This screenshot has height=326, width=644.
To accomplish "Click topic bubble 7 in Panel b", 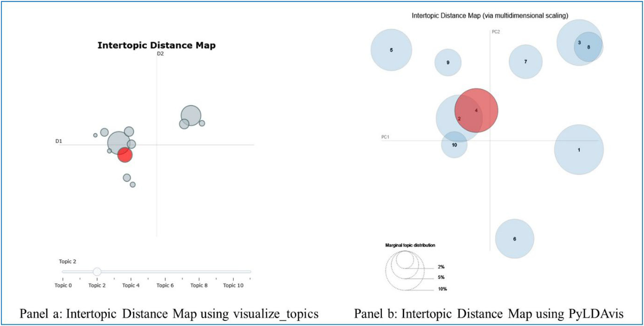I will click(526, 61).
